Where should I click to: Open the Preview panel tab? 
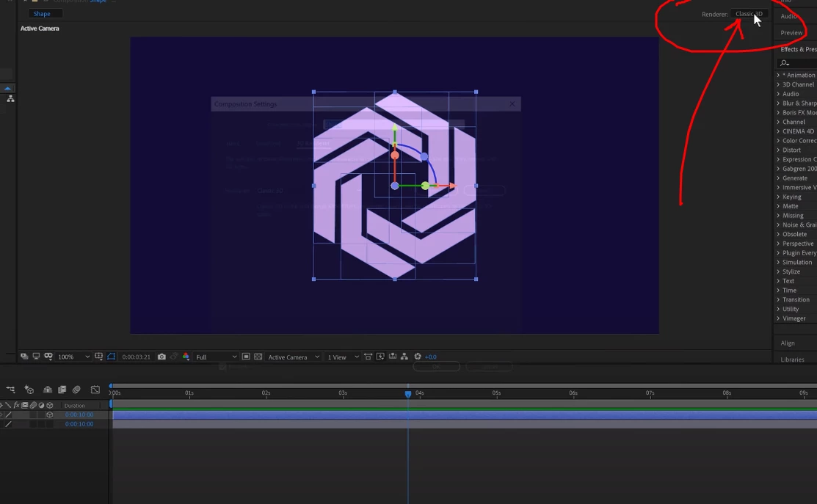[791, 33]
